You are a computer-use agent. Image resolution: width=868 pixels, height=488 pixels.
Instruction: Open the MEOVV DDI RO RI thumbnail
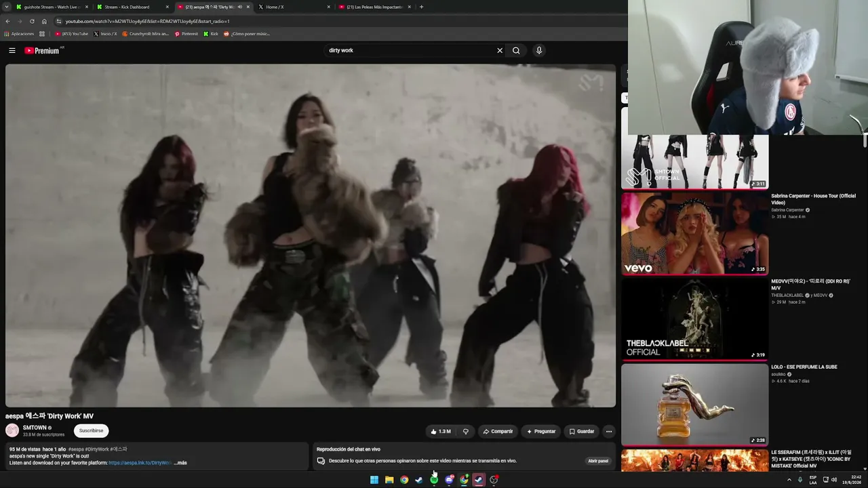point(695,319)
